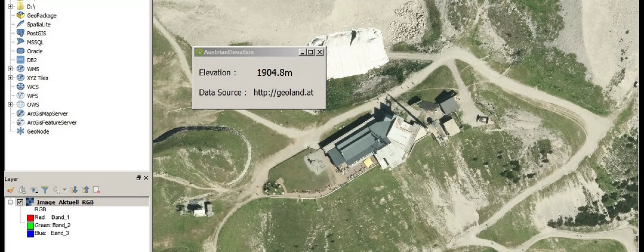Viewport: 644px width, 252px height.
Task: Select the GeoNode entry in browser
Action: (x=38, y=131)
